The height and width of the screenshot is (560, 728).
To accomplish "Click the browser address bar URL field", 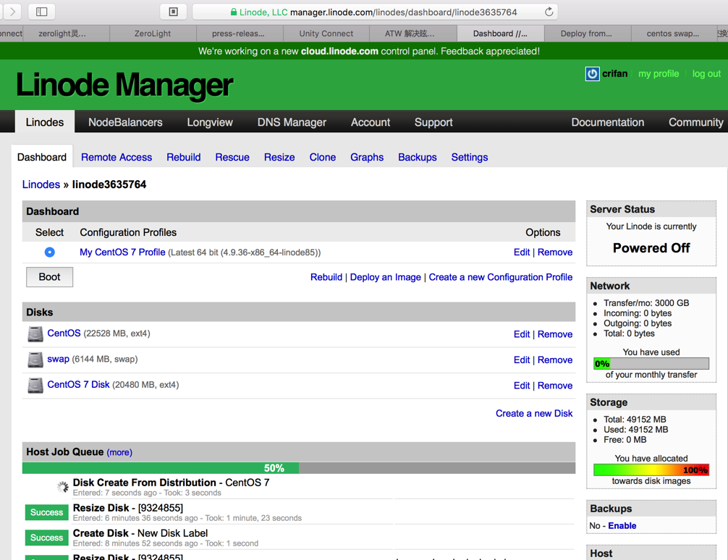I will point(375,12).
